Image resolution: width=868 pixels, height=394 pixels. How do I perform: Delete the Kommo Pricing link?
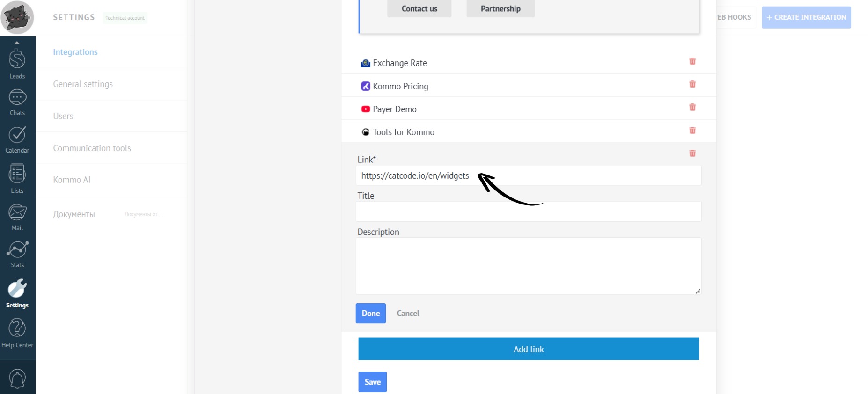point(692,84)
